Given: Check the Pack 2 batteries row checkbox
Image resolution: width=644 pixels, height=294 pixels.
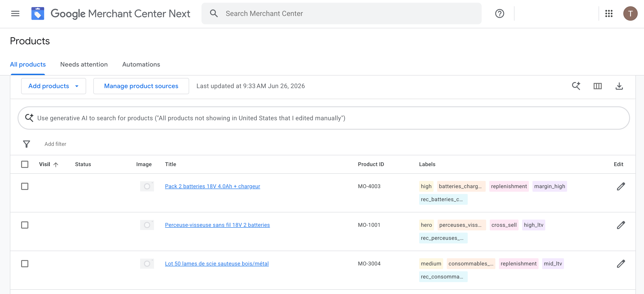Looking at the screenshot, I should [25, 187].
